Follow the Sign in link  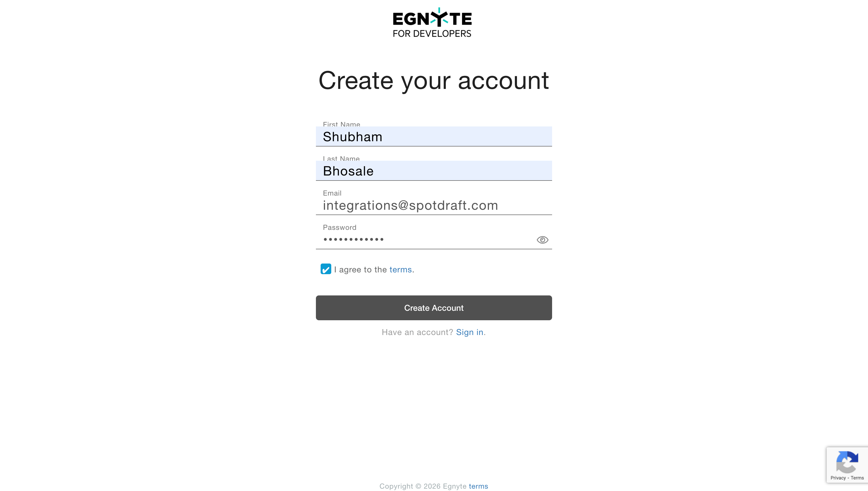click(x=469, y=333)
